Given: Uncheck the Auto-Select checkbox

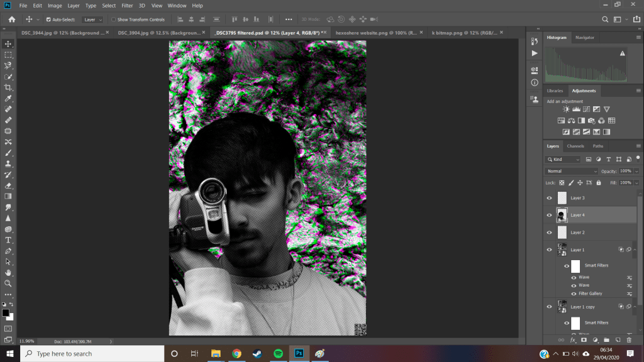Looking at the screenshot, I should [x=48, y=19].
